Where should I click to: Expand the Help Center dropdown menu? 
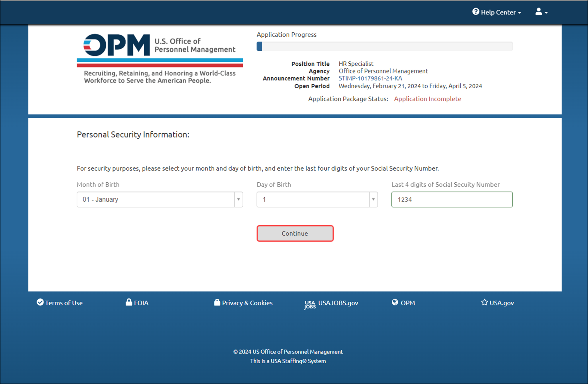tap(497, 12)
